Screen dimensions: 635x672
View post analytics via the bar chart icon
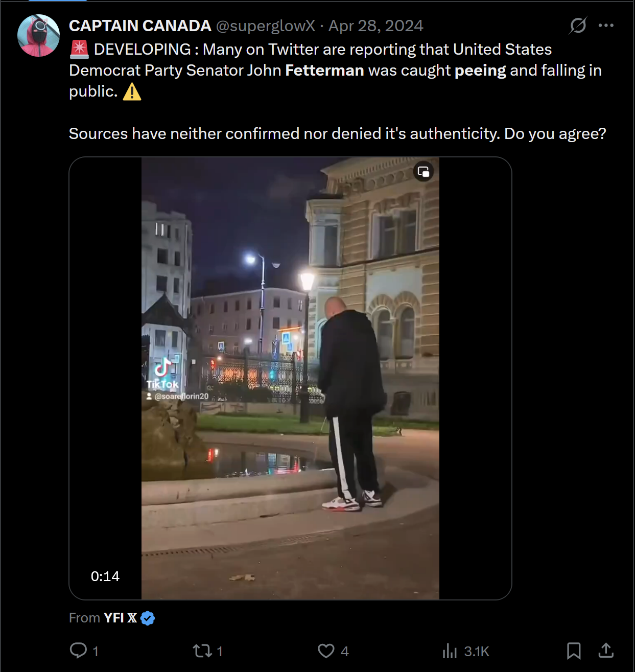(x=450, y=651)
